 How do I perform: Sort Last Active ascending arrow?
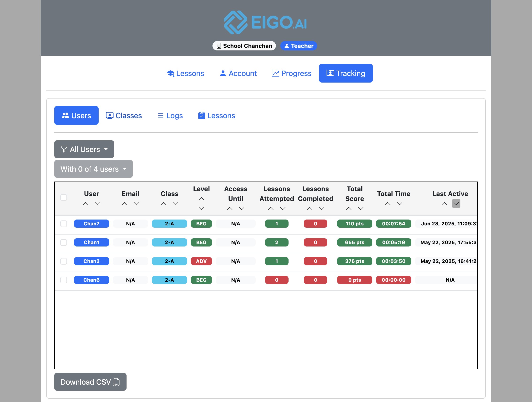[x=444, y=204]
